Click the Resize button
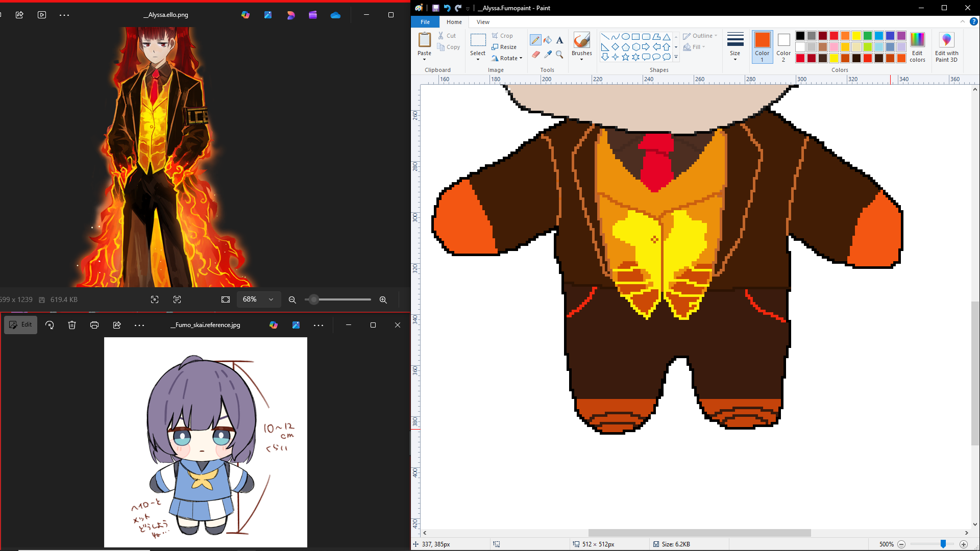Viewport: 980px width, 551px height. pyautogui.click(x=504, y=47)
